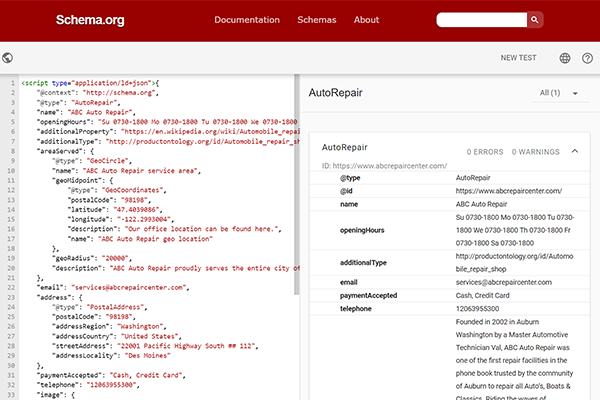The image size is (600, 400).
Task: Select the paymentAccepted property label
Action: [368, 296]
